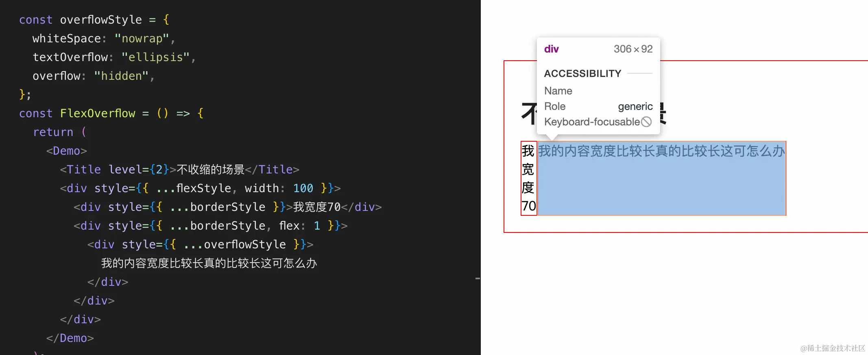Click 我宽度70 text in the code
The image size is (868, 355).
[317, 207]
